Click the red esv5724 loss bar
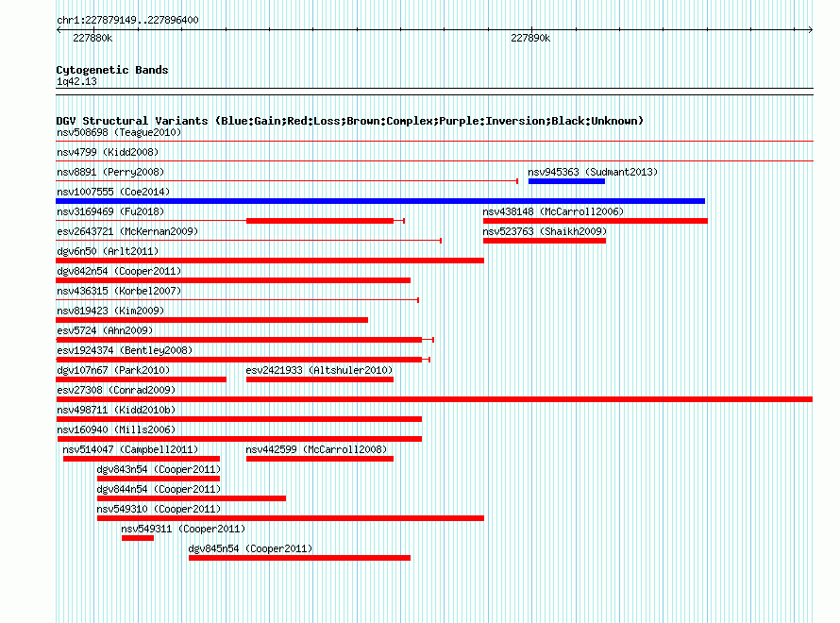Viewport: 840px width, 623px height. click(239, 340)
